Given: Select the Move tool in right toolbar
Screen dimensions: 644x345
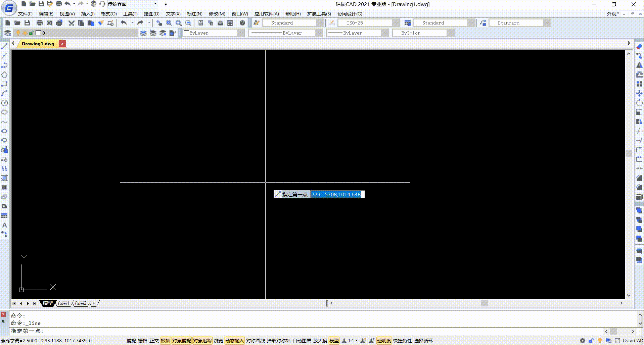Looking at the screenshot, I should point(639,93).
